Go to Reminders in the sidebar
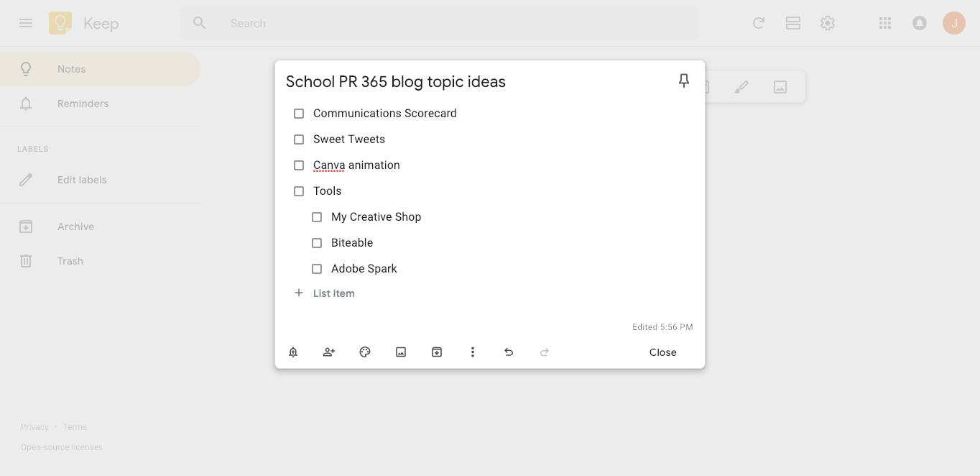Image resolution: width=980 pixels, height=476 pixels. (x=83, y=104)
